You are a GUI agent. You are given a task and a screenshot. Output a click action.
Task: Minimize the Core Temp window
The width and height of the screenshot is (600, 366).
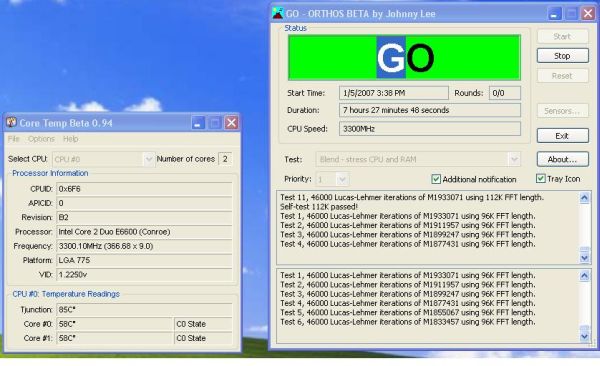coord(198,123)
